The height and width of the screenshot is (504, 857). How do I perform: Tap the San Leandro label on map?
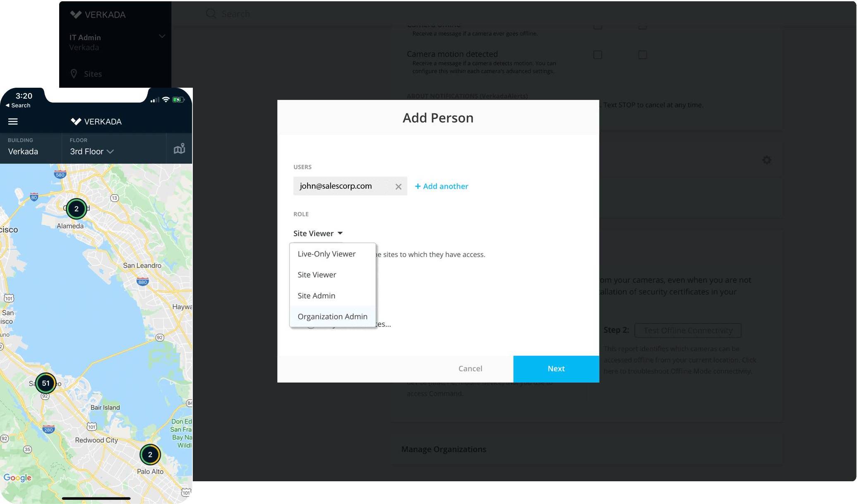click(x=142, y=266)
